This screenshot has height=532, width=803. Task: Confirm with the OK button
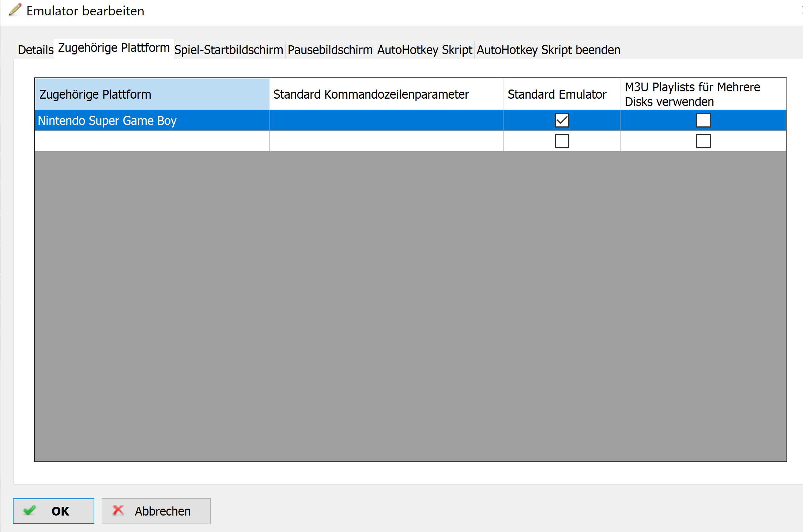point(53,511)
